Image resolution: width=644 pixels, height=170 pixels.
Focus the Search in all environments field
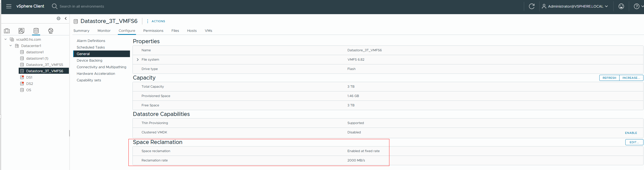(x=82, y=6)
